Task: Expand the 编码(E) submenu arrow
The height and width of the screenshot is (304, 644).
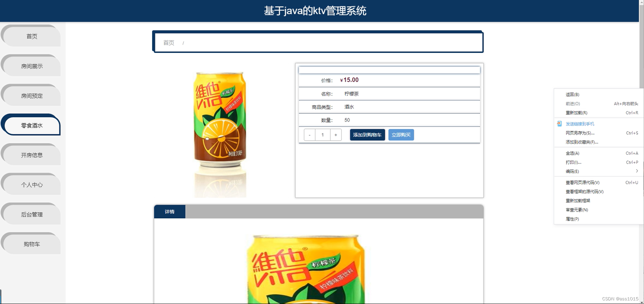Action: (637, 171)
